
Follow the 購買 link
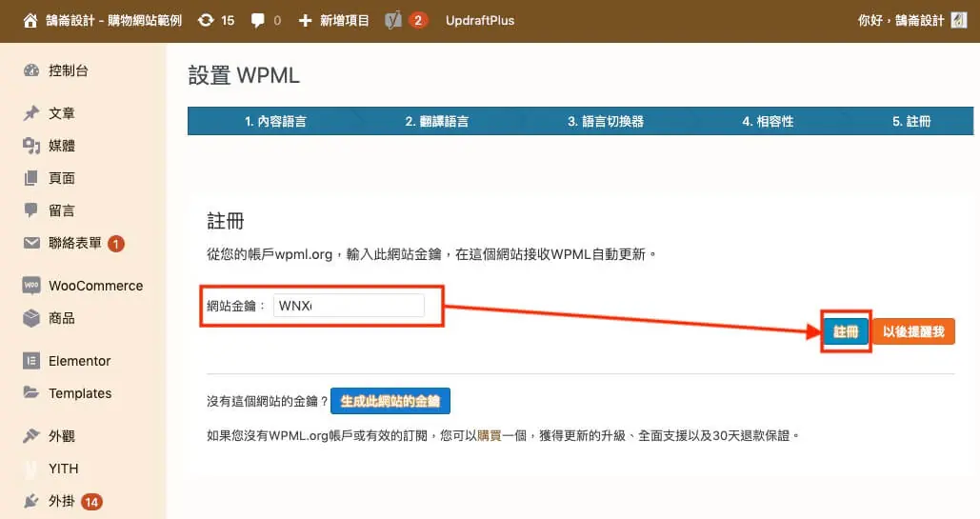click(490, 436)
